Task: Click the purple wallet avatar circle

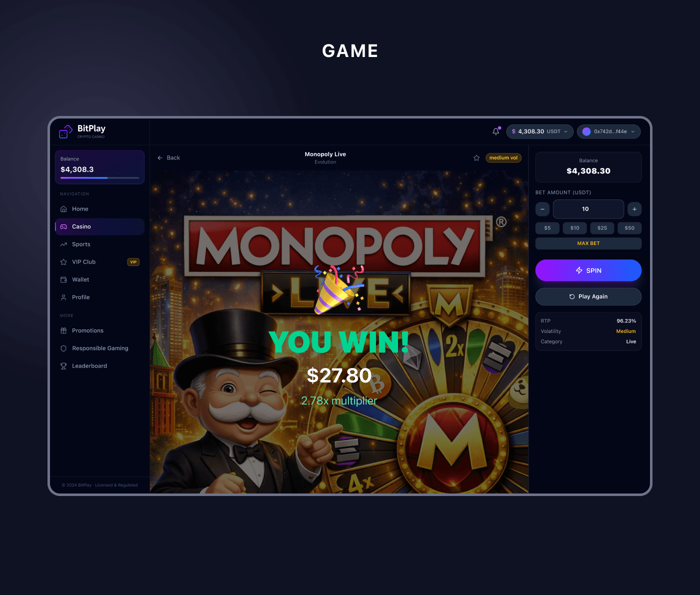Action: 586,131
